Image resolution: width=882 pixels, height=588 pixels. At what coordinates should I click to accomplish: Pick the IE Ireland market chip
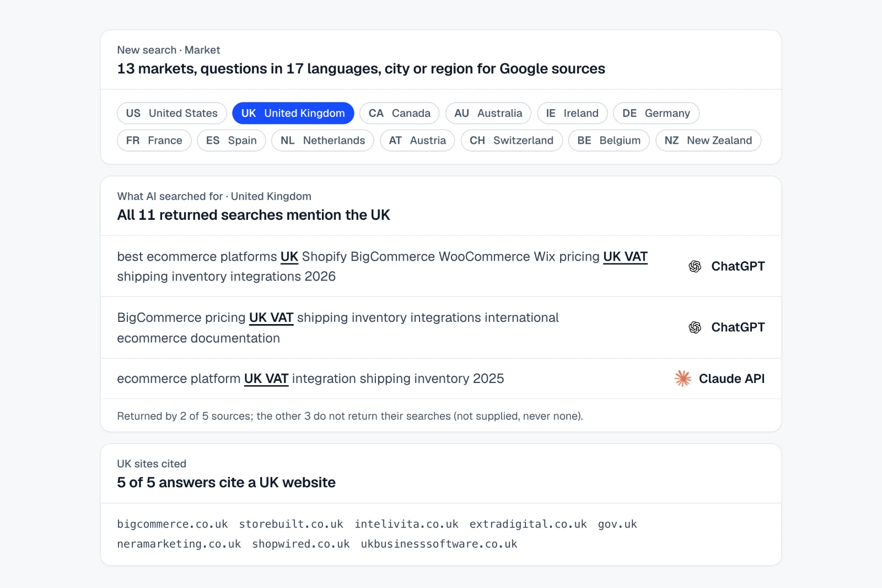coord(572,113)
